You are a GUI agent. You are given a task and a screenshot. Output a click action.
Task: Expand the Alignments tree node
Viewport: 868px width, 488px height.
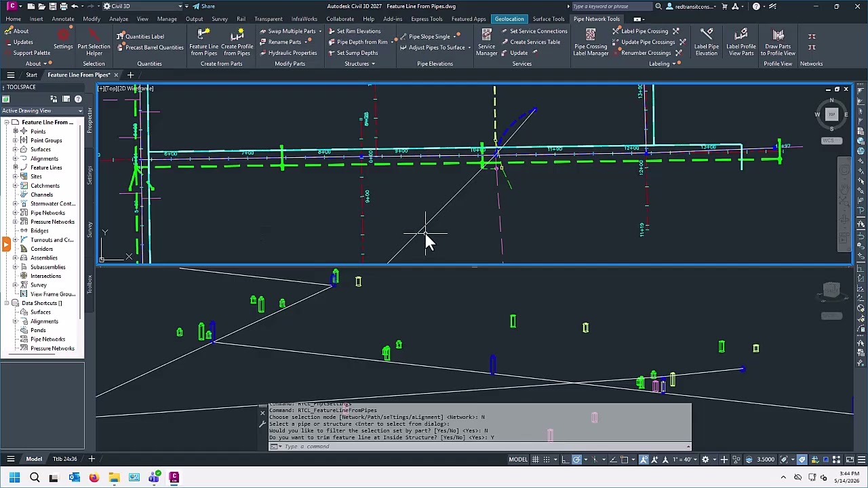16,159
